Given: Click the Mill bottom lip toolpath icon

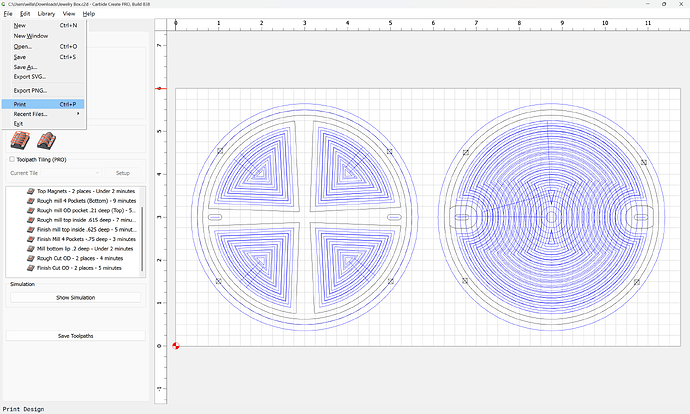Looking at the screenshot, I should pos(29,248).
